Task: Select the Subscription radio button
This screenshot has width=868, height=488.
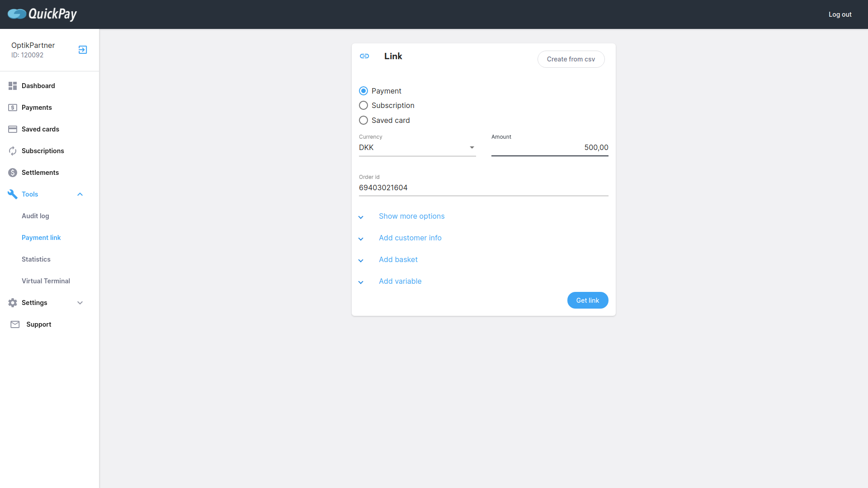Action: (x=363, y=105)
